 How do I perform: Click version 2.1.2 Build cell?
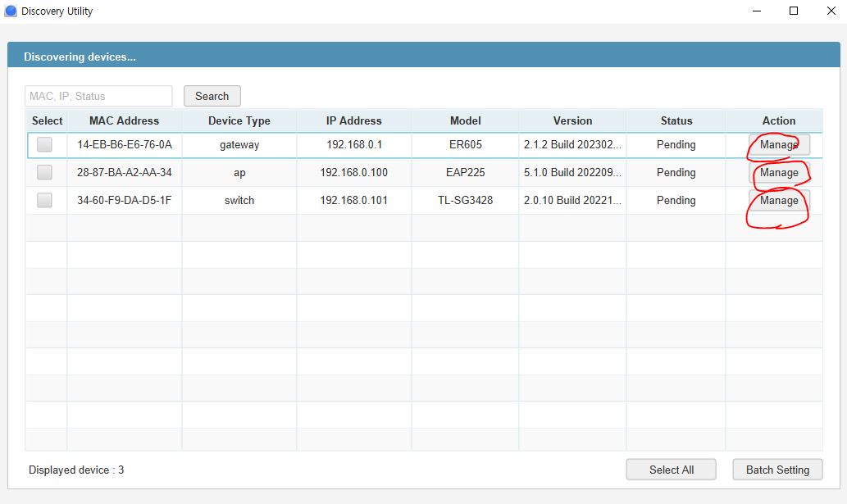click(x=572, y=144)
